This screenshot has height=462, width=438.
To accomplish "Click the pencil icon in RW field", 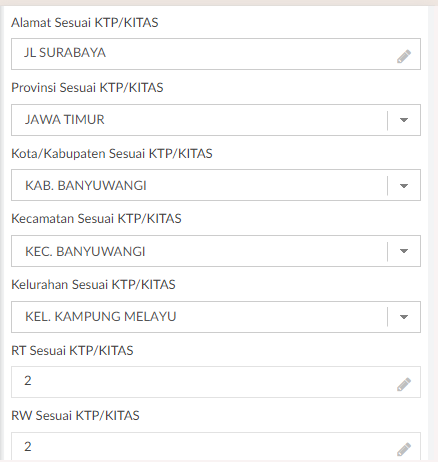I will click(404, 449).
